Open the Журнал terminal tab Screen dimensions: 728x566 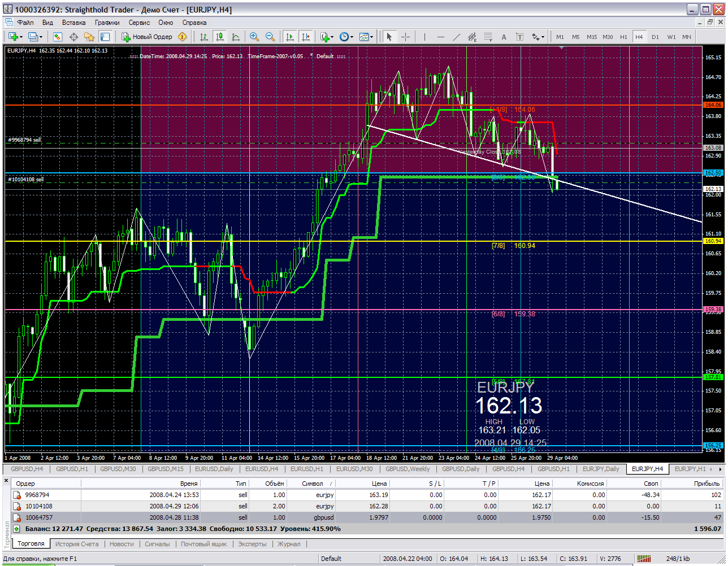click(289, 544)
